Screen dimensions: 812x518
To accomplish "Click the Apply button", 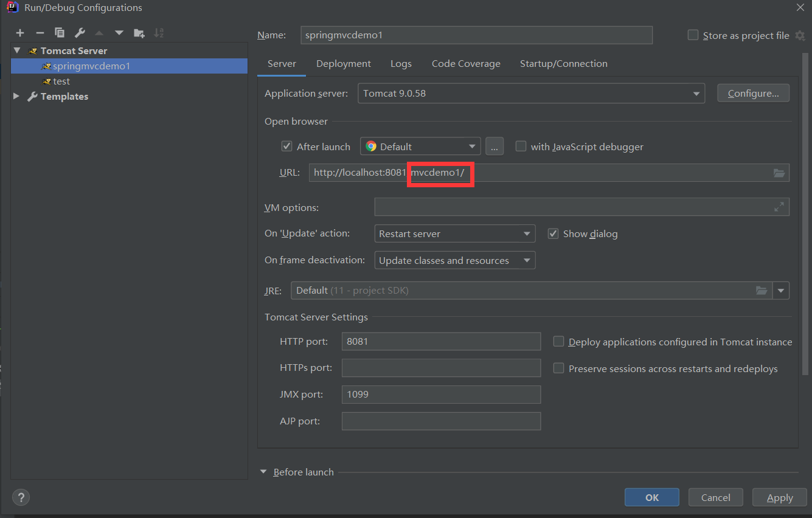I will point(780,497).
